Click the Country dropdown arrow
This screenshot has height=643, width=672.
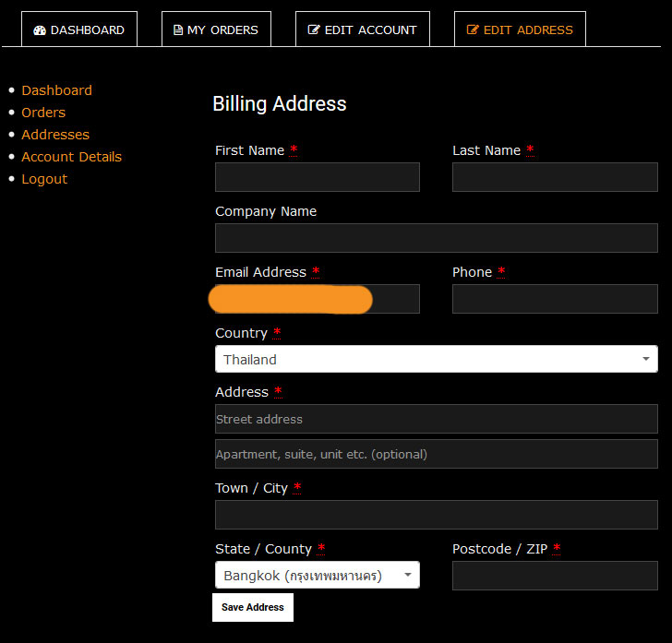pos(645,360)
